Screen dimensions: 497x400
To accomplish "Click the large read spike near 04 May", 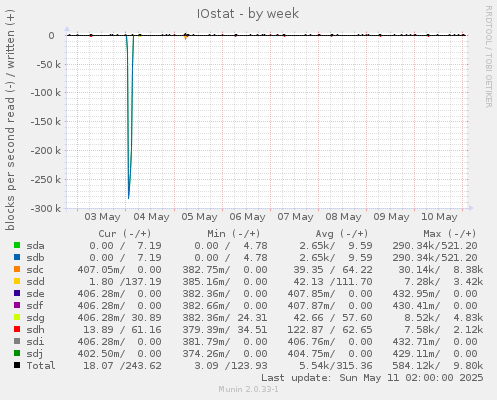I will coord(129,117).
